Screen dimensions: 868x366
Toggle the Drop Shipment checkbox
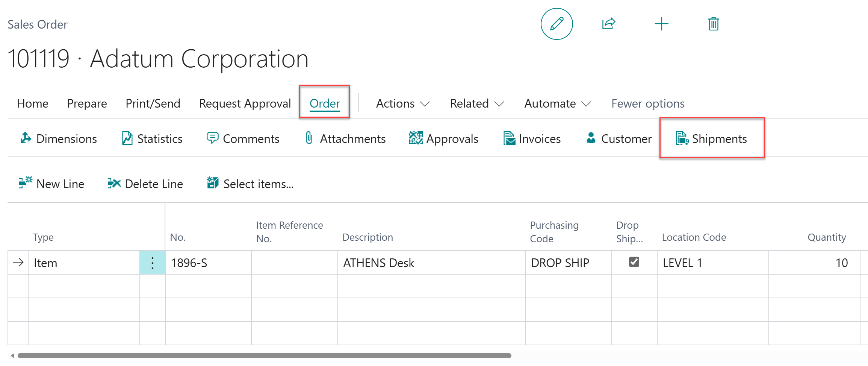coord(634,262)
